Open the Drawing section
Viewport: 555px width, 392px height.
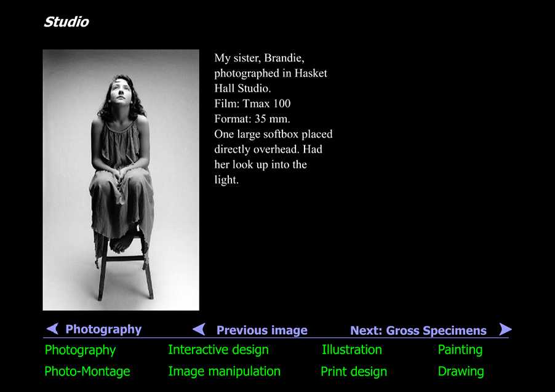coord(460,371)
